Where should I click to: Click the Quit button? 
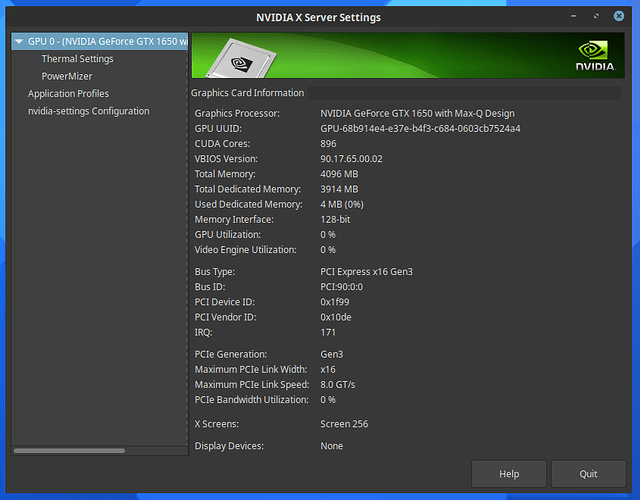pos(588,474)
